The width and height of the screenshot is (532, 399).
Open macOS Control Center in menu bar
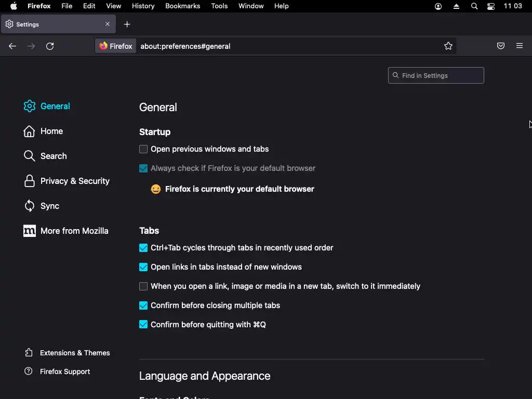pos(491,6)
